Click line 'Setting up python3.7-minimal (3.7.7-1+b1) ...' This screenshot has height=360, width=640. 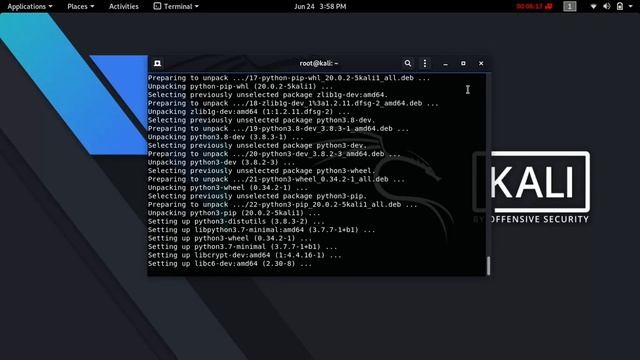(x=242, y=247)
